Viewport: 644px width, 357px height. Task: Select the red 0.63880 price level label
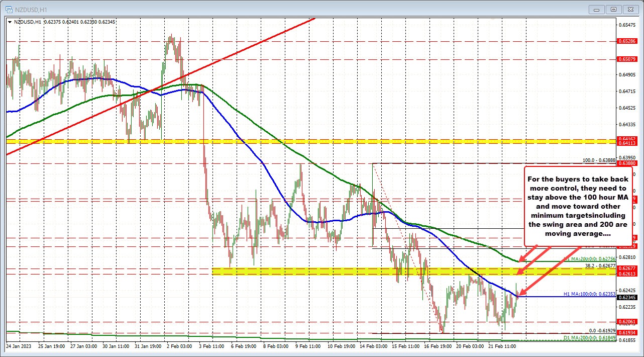tap(626, 163)
